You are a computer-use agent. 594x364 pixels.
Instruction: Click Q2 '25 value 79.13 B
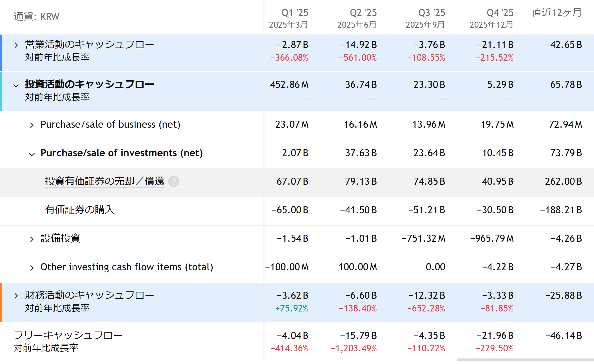(361, 182)
